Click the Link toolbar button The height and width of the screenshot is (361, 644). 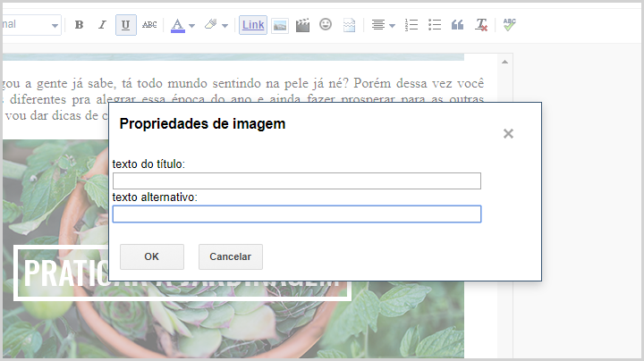click(253, 25)
